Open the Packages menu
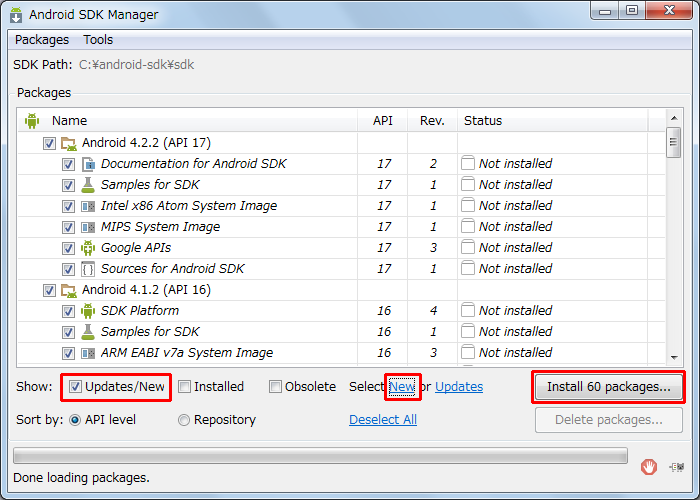This screenshot has height=500, width=700. 42,40
